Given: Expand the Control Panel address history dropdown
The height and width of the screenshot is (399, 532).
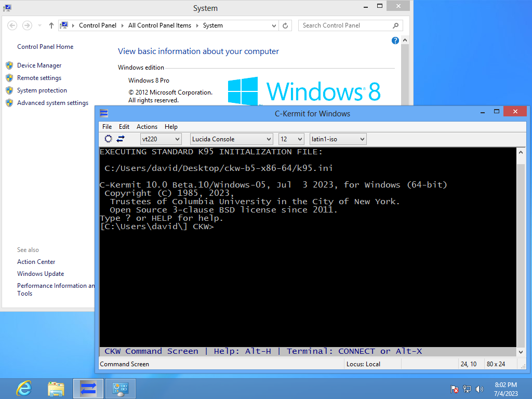Looking at the screenshot, I should [274, 26].
